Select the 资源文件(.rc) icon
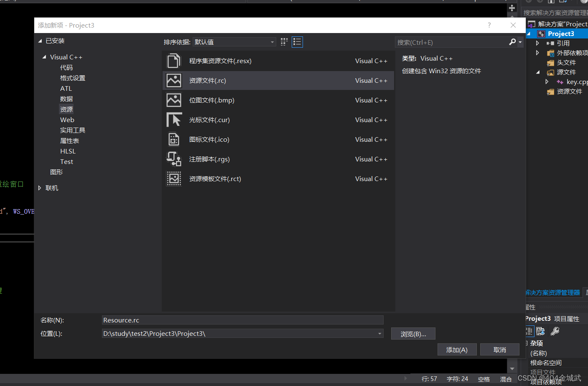588x386 pixels. pos(174,81)
